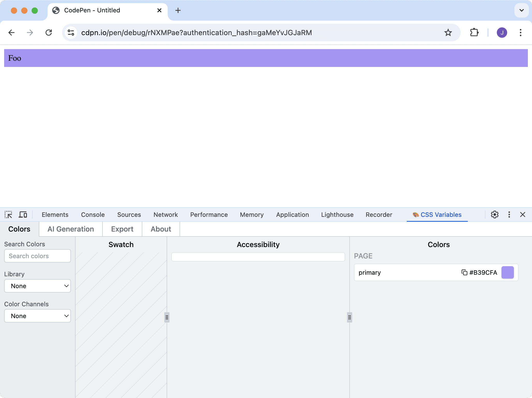Open the tab search chevron dropdown
The height and width of the screenshot is (398, 532).
521,10
